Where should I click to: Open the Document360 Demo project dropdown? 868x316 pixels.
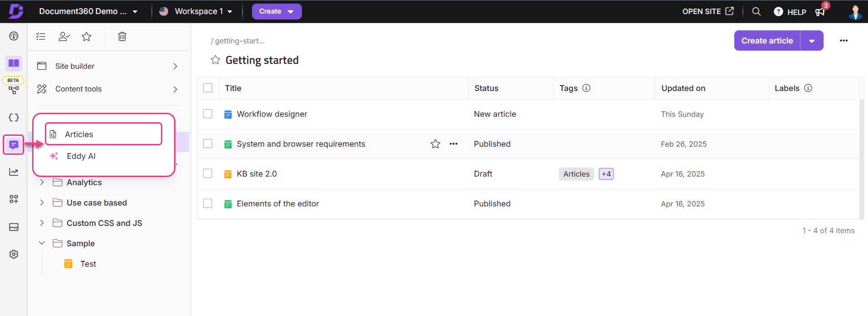click(x=88, y=11)
